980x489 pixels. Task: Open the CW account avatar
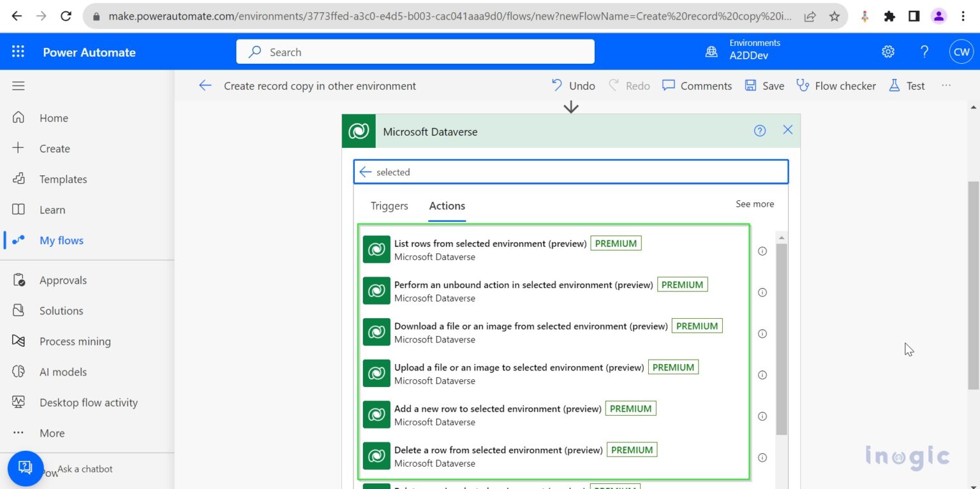tap(961, 52)
